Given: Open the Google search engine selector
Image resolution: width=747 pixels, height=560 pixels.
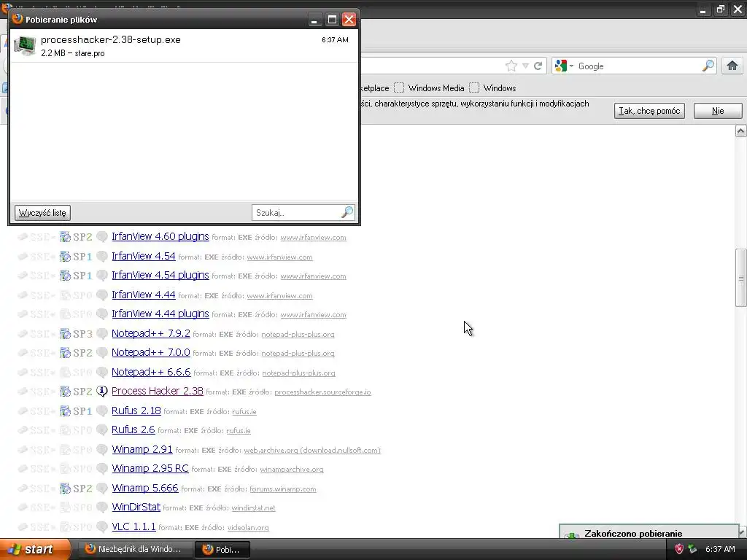Looking at the screenshot, I should click(x=564, y=66).
